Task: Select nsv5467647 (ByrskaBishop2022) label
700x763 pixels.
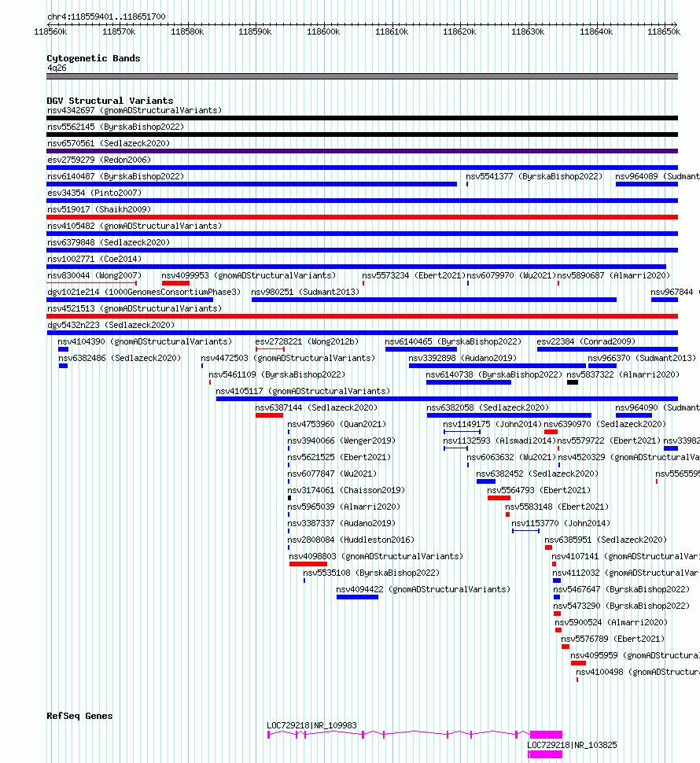Action: point(621,590)
